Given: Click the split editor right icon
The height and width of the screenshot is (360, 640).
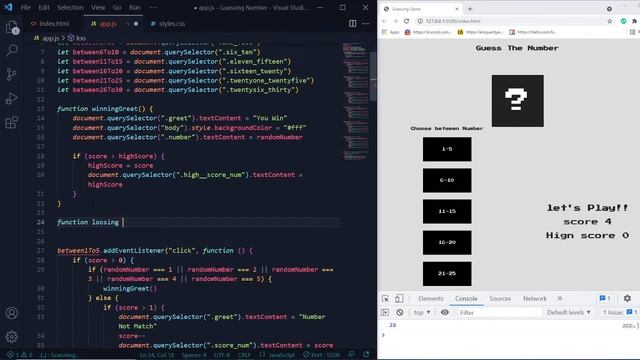Looking at the screenshot, I should [353, 24].
